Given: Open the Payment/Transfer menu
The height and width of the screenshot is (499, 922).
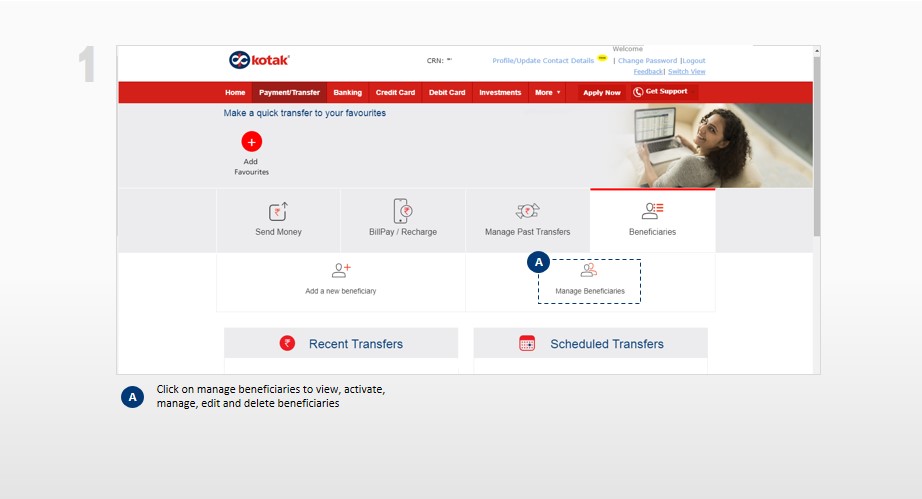Looking at the screenshot, I should 289,92.
